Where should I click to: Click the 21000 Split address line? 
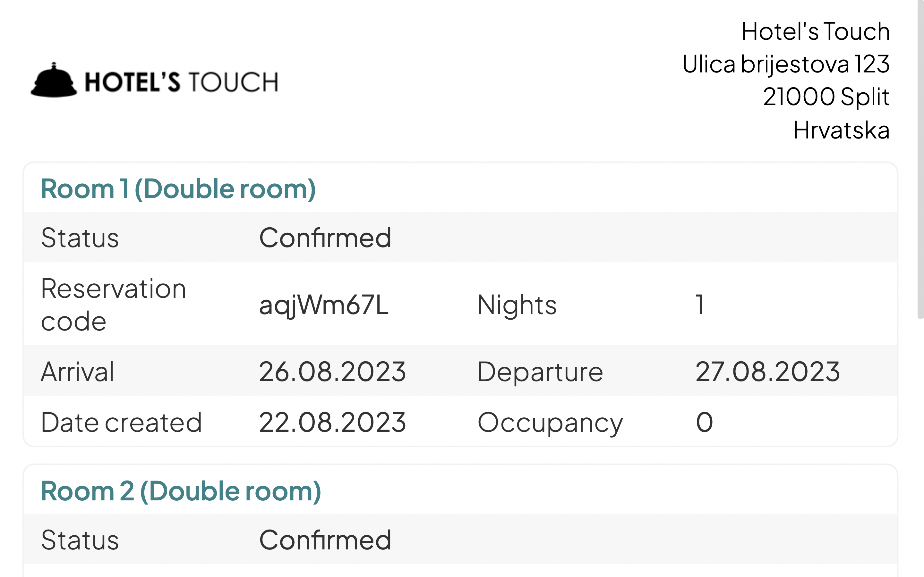tap(826, 97)
